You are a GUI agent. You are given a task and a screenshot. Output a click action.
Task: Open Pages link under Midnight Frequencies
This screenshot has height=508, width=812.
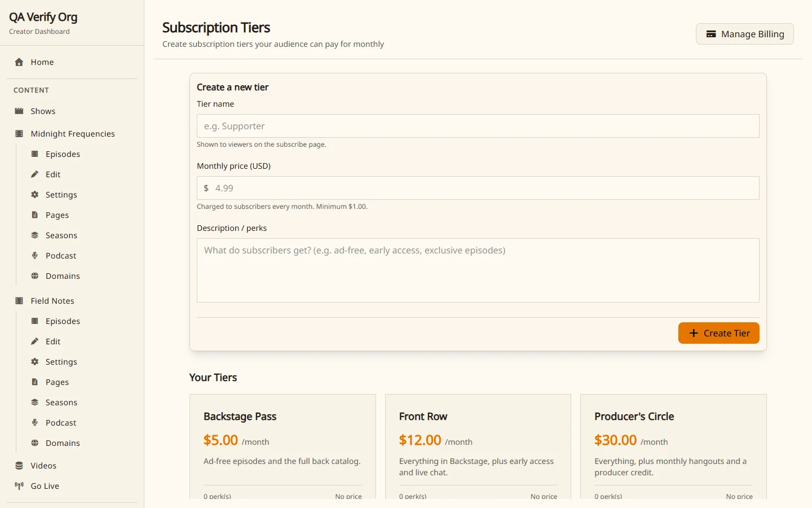tap(80, 215)
